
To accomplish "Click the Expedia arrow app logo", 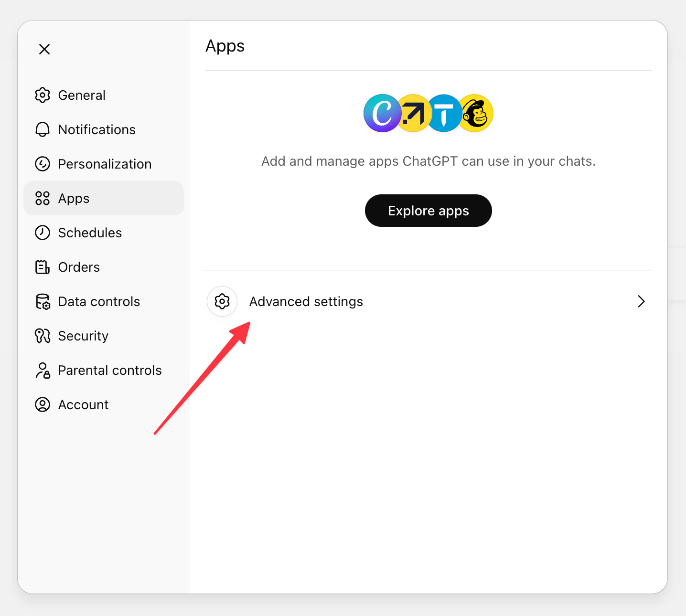I will [x=413, y=113].
